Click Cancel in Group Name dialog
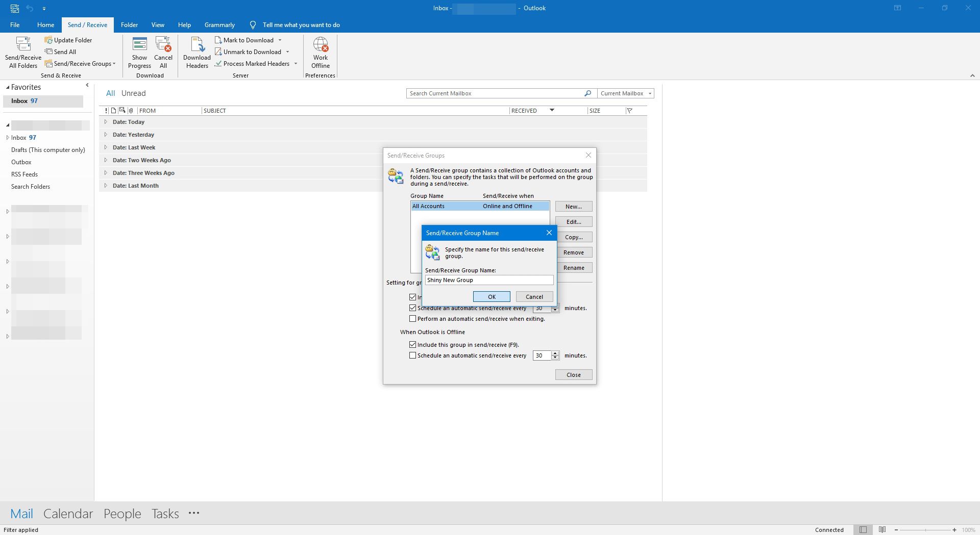Image resolution: width=980 pixels, height=535 pixels. click(x=534, y=297)
